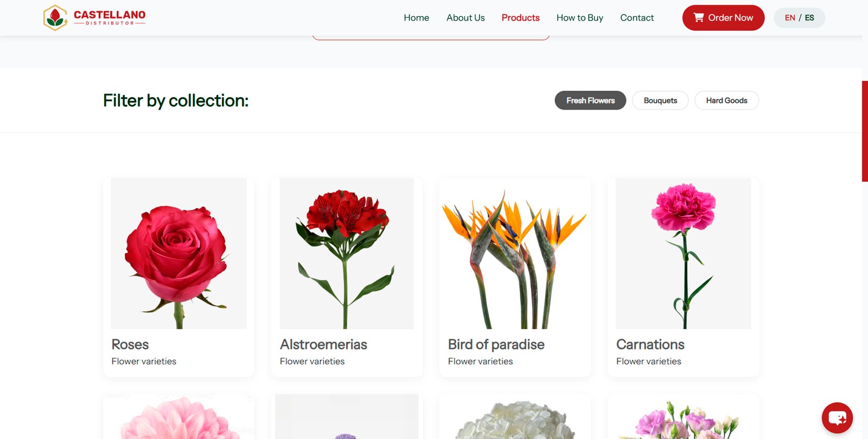Select the Fresh Flowers filter
The height and width of the screenshot is (439, 868).
click(x=590, y=100)
